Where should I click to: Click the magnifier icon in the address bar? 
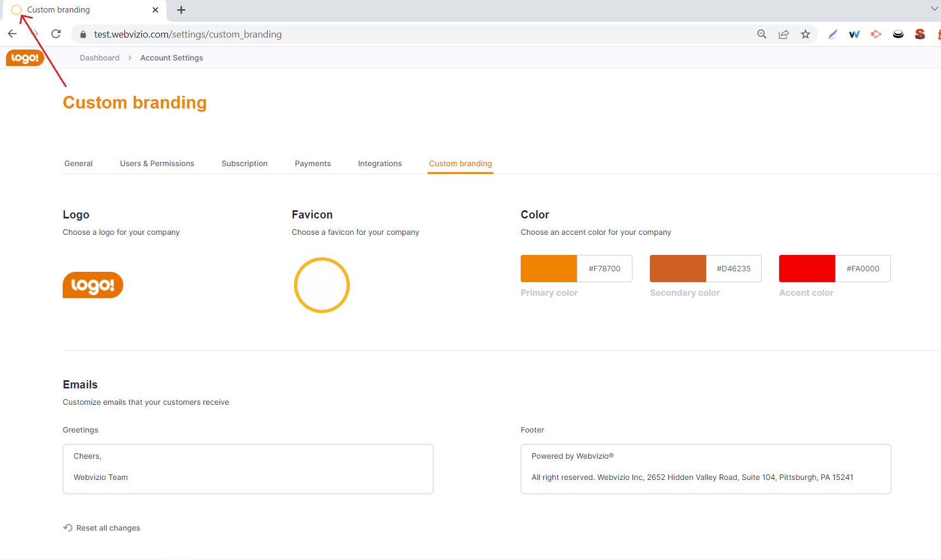762,34
